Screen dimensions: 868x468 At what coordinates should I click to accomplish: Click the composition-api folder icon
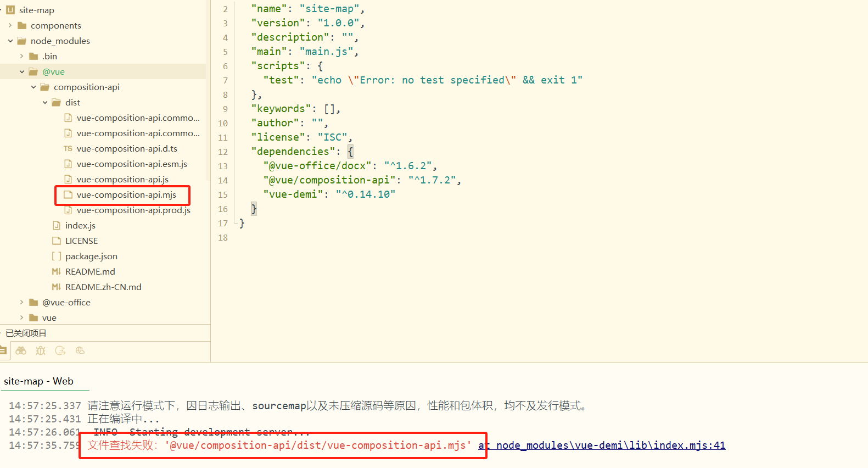45,87
